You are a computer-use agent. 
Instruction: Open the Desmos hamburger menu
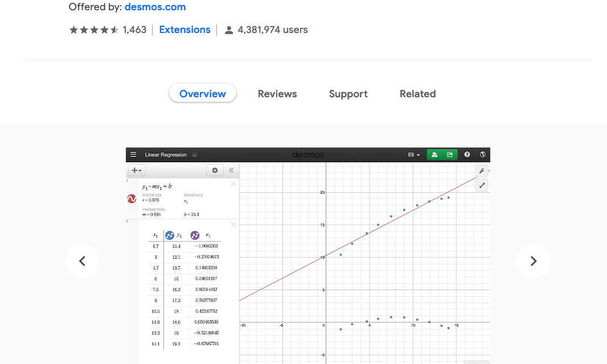coord(133,155)
